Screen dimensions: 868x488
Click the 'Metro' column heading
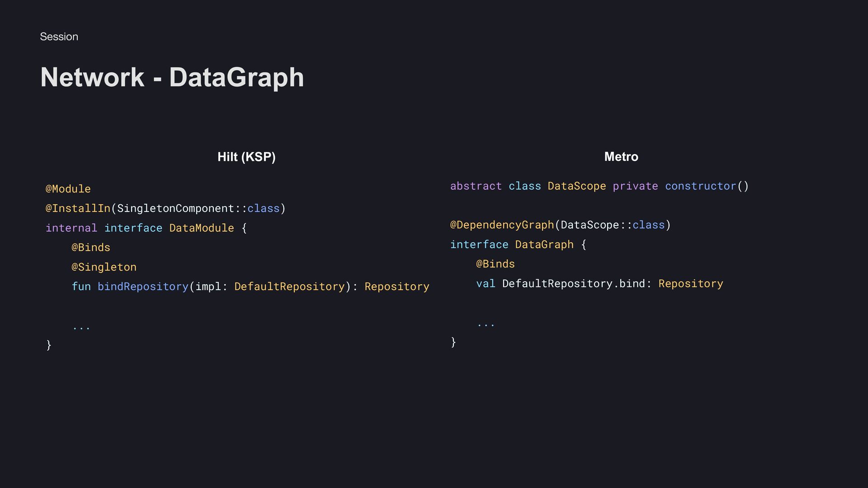click(x=621, y=157)
